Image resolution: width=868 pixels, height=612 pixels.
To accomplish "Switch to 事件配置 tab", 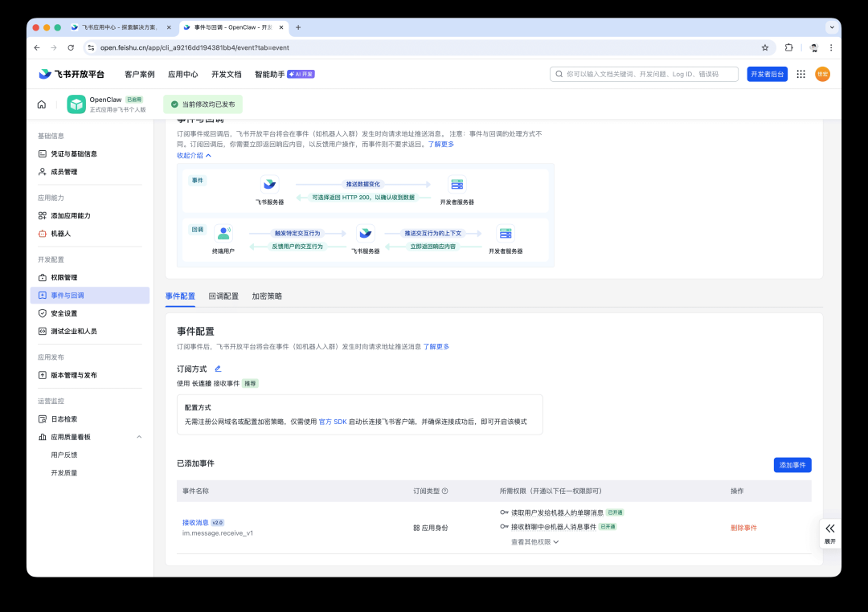I will point(181,296).
